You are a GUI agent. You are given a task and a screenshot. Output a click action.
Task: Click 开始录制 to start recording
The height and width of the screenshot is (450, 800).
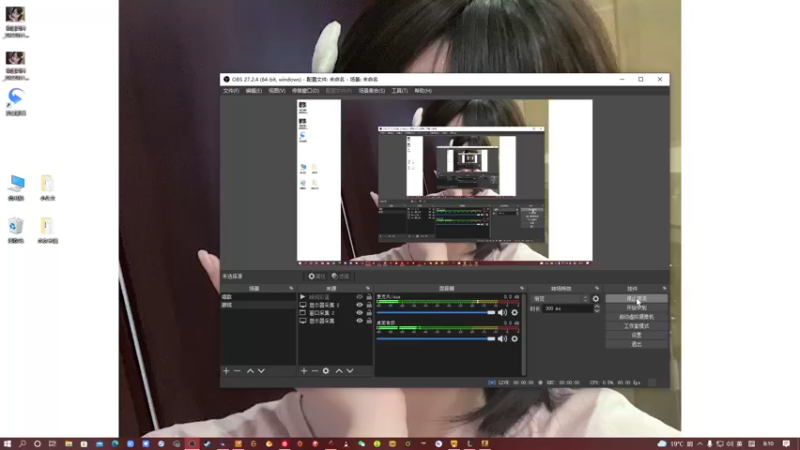point(636,308)
